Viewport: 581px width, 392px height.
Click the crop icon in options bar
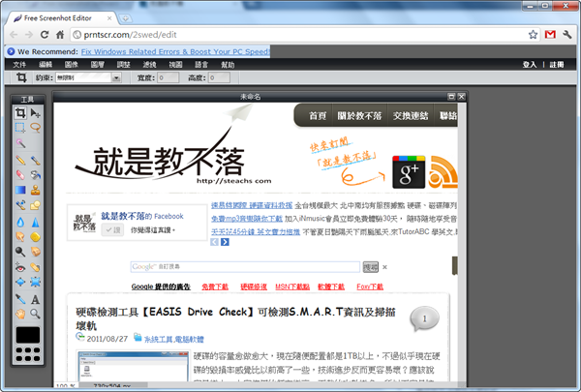[x=21, y=77]
